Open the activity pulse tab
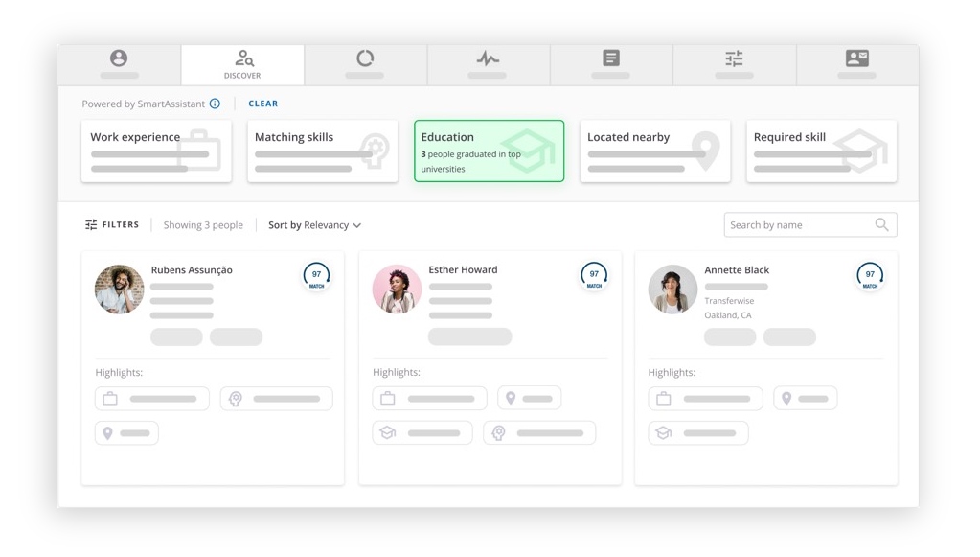The width and height of the screenshot is (980, 557). click(x=489, y=64)
